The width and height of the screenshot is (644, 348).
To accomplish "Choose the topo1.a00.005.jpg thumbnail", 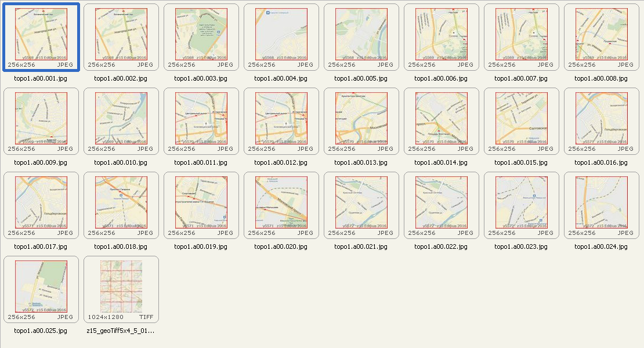I will point(361,35).
